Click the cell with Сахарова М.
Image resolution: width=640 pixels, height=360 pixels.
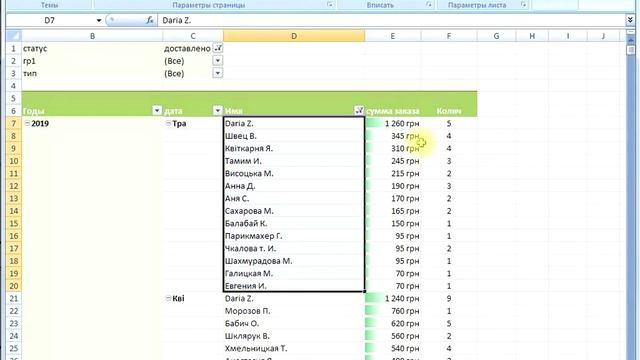click(x=294, y=211)
